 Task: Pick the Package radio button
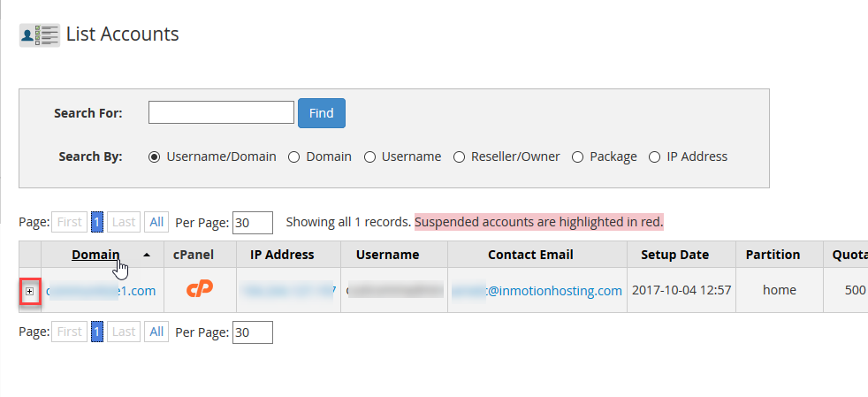[577, 157]
